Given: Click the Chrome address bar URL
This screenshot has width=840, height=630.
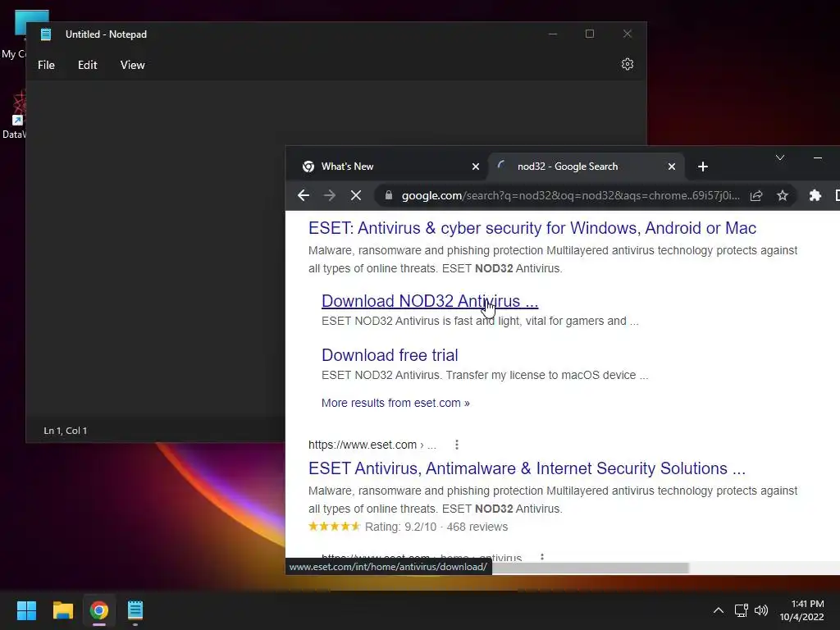Looking at the screenshot, I should (x=571, y=195).
